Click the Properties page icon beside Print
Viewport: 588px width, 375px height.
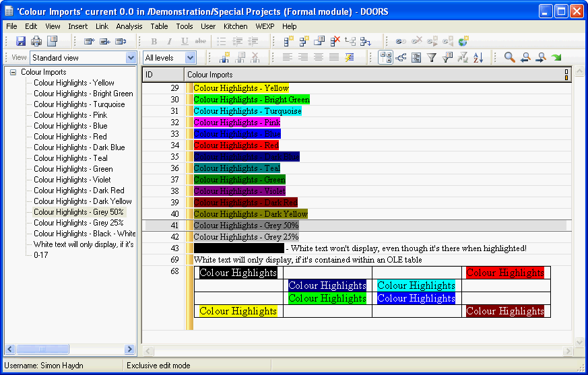click(x=52, y=41)
